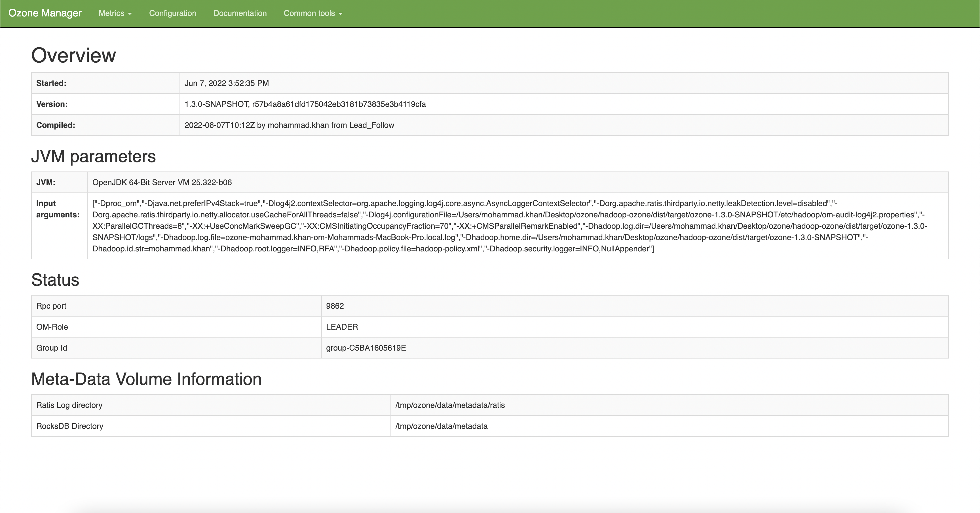Click the LEADER OM-Role value
The width and height of the screenshot is (980, 513).
(342, 327)
